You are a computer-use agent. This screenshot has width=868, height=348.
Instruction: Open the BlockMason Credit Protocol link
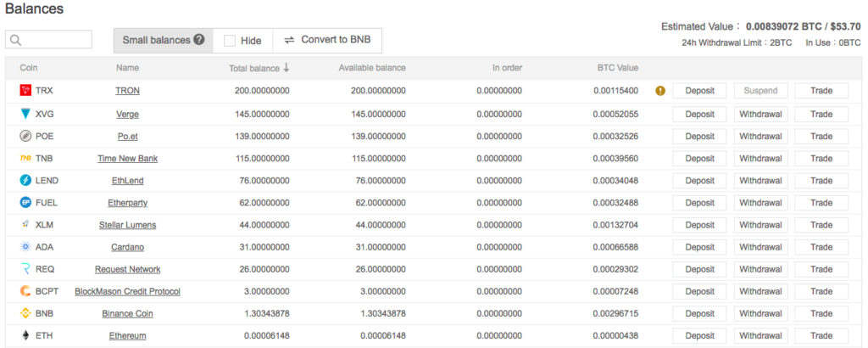127,291
